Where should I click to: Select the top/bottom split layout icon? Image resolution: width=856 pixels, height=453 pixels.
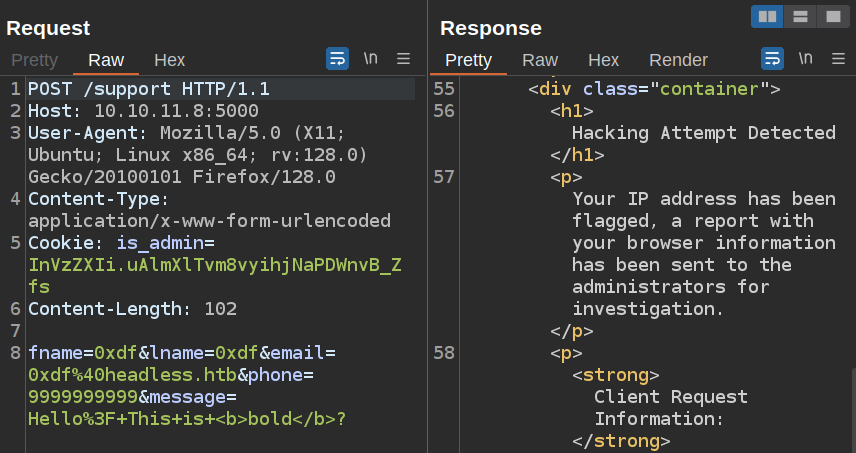(799, 16)
